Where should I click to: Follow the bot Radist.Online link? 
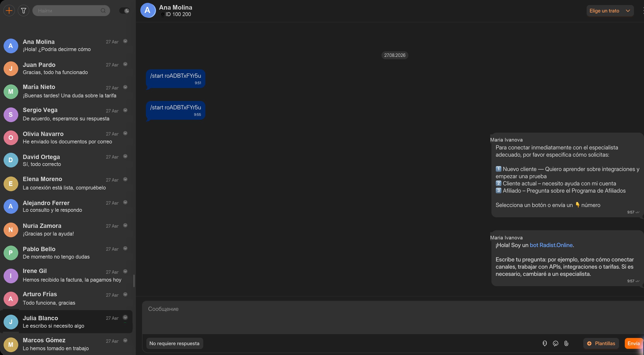point(551,245)
